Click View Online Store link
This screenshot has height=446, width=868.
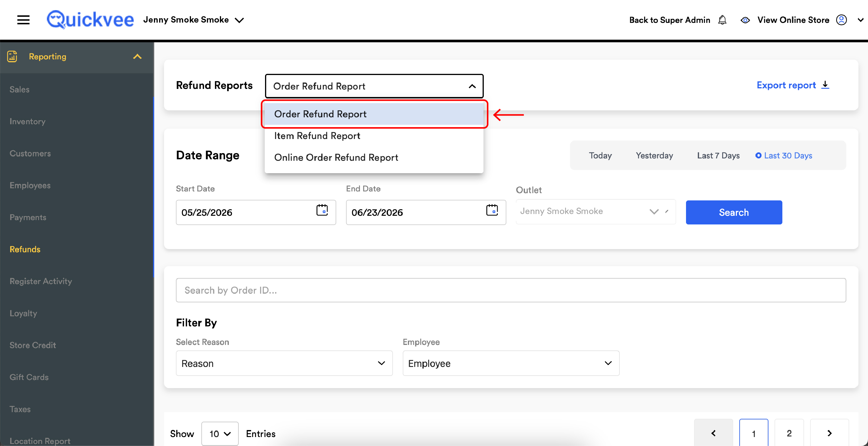click(793, 20)
